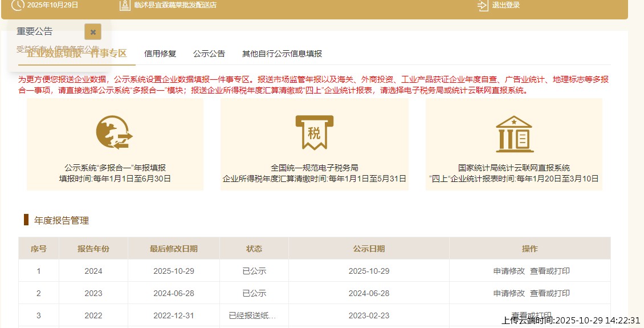Click the bank building icon for 国家统计局
This screenshot has height=328, width=644.
pyautogui.click(x=514, y=134)
